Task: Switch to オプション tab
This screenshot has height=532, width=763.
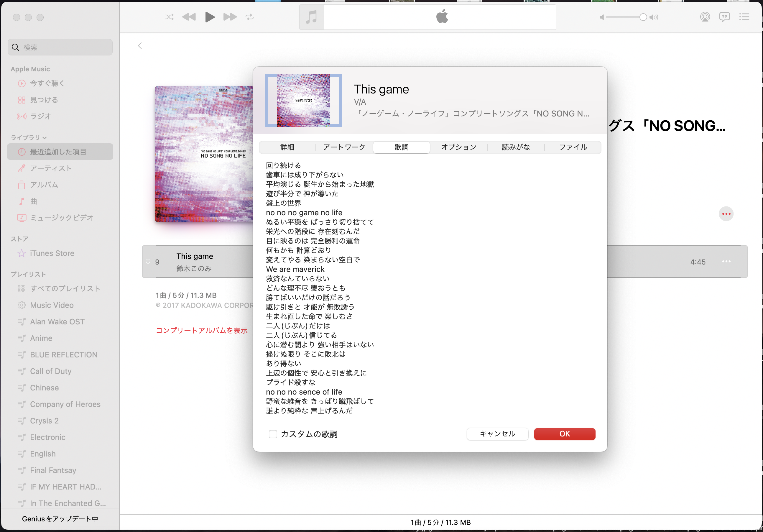Action: [x=459, y=147]
